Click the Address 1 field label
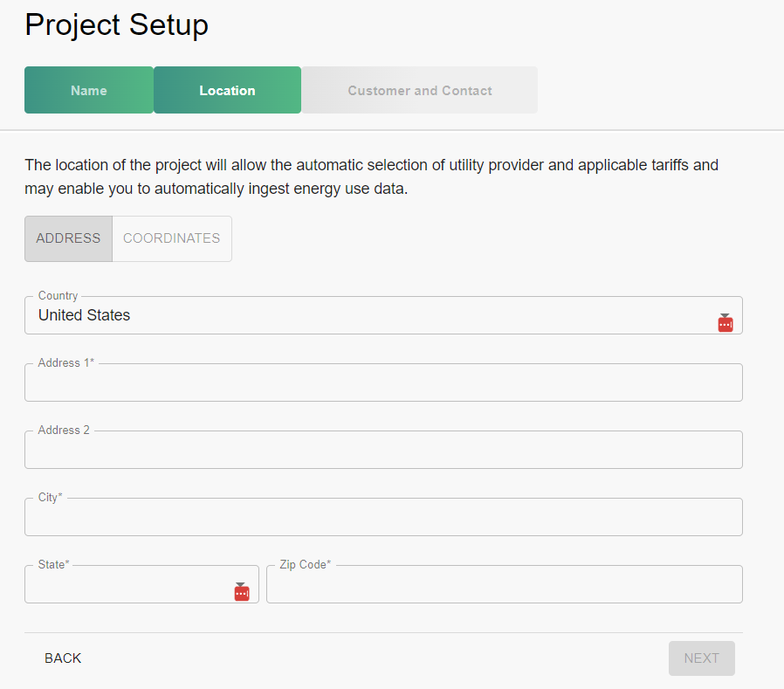Image resolution: width=784 pixels, height=689 pixels. pyautogui.click(x=65, y=363)
